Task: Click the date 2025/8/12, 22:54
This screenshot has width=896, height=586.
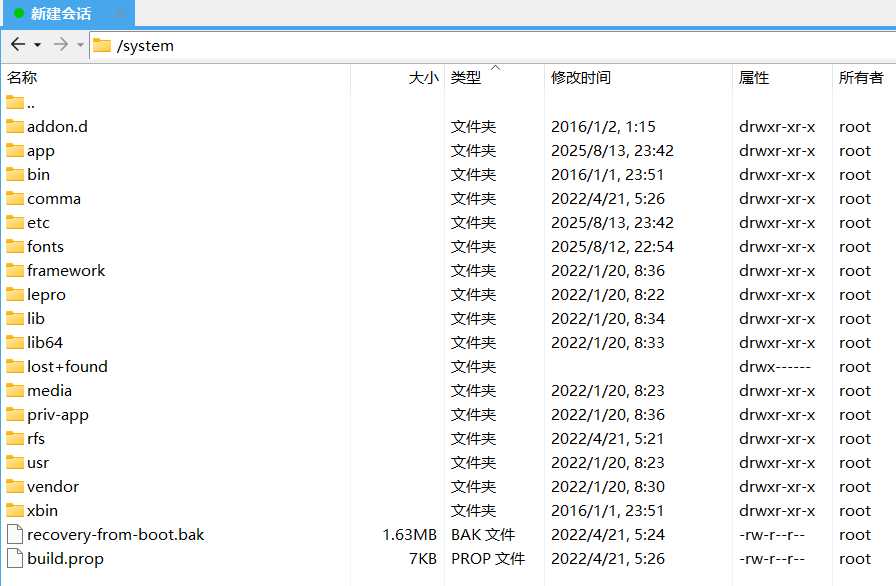Action: pos(612,247)
